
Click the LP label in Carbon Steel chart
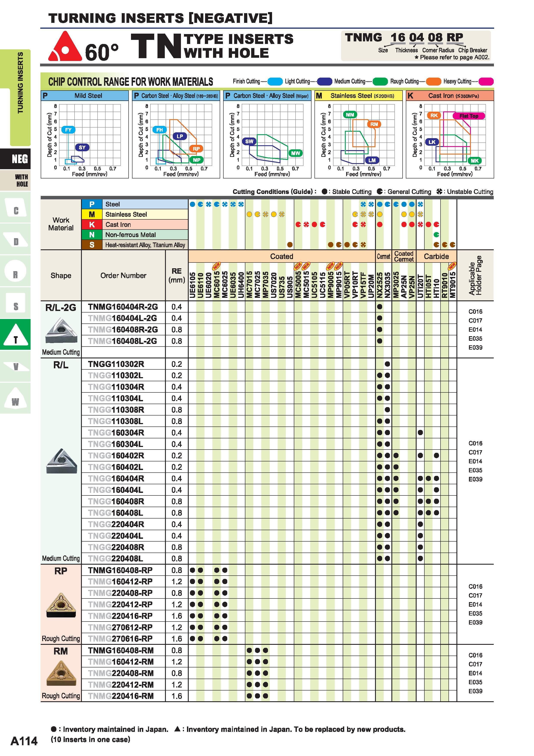tap(180, 136)
